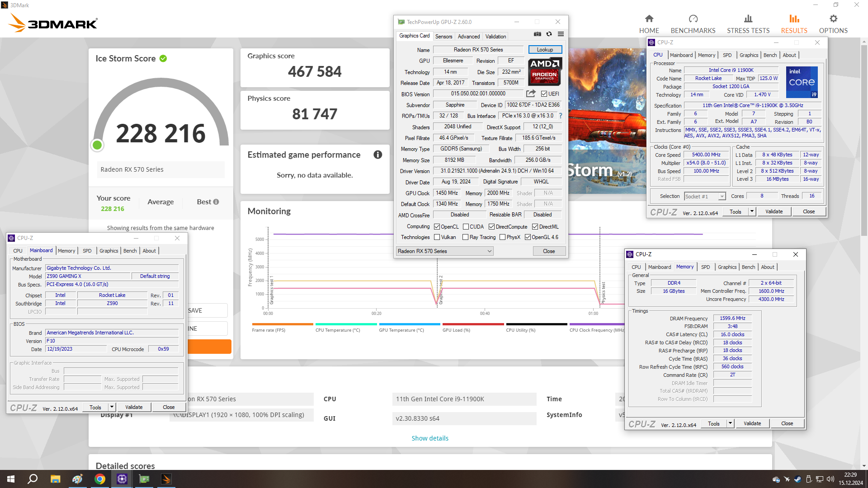Open the volume control in the system tray
The image size is (868, 488).
830,479
